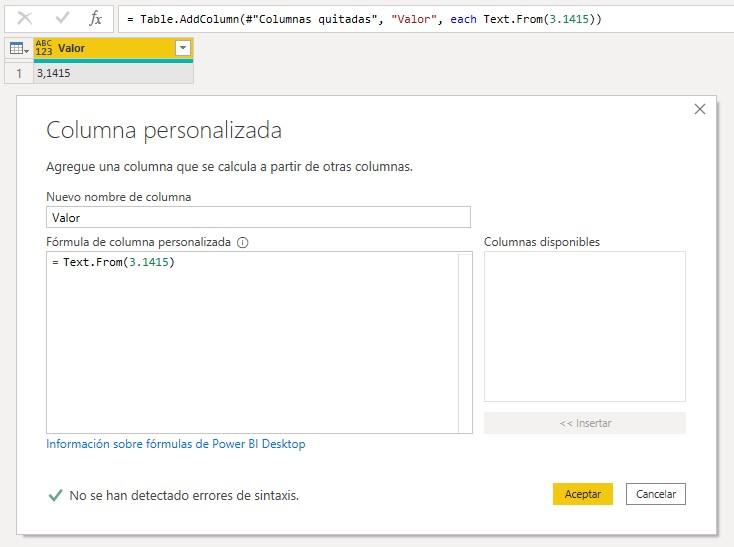Click the Aceptar button
This screenshot has width=734, height=547.
[x=583, y=494]
